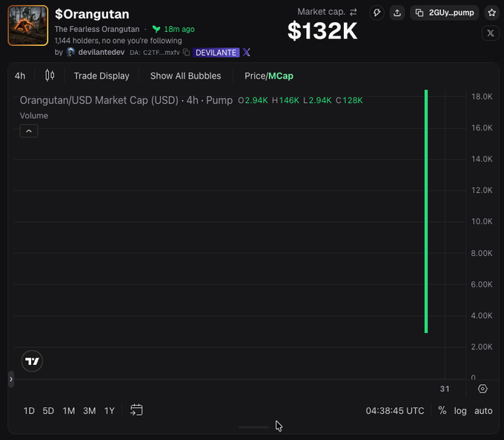This screenshot has height=440, width=504.
Task: Switch to MCap view
Action: pos(281,76)
